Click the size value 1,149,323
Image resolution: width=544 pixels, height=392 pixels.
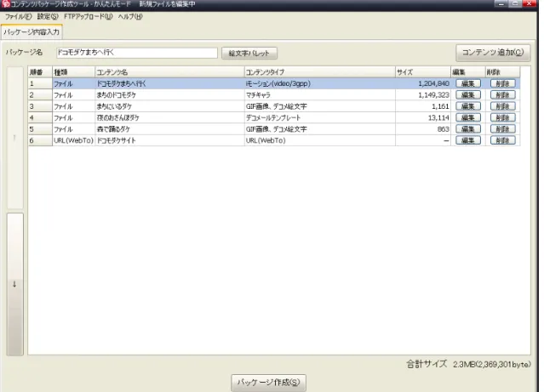pos(433,95)
